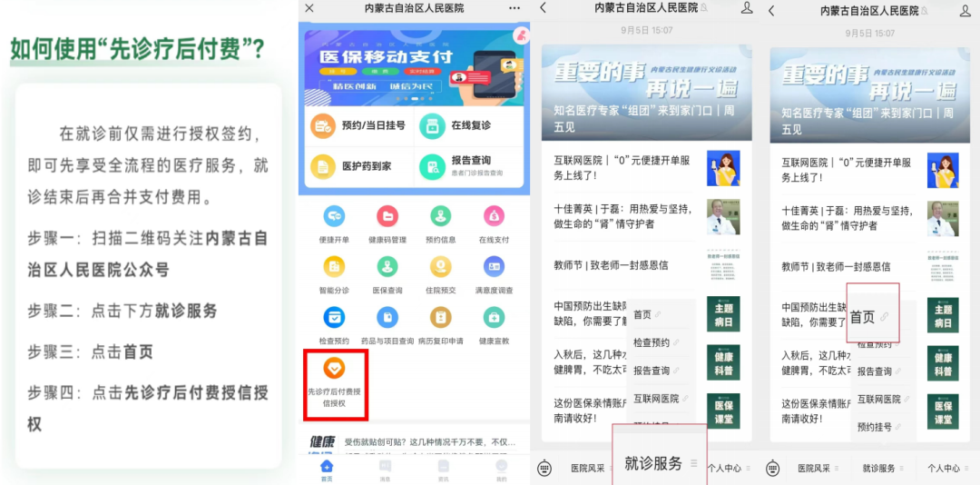Tap 智能分诊 yellow icon
Viewport: 980px width, 485px height.
(334, 267)
